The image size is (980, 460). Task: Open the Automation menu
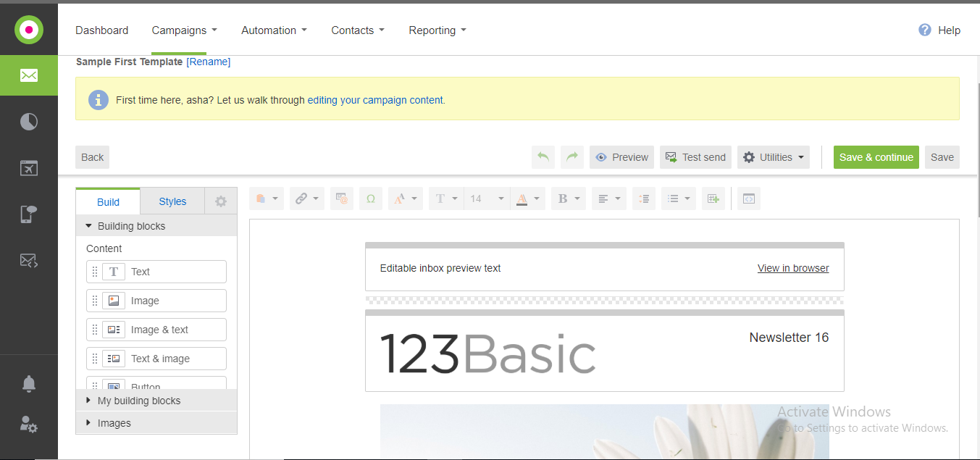point(274,30)
